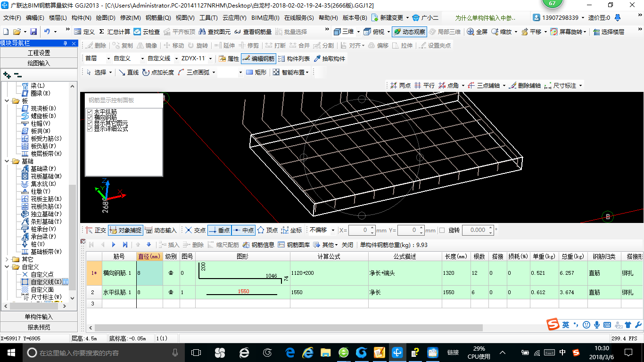Open the 楼层(L) menu
This screenshot has height=362, width=644.
[x=58, y=18]
